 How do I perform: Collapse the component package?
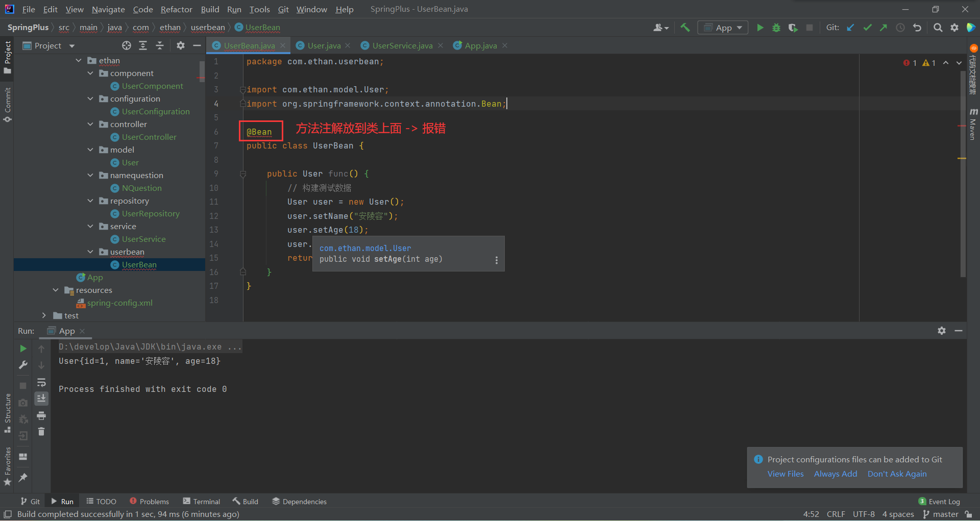point(90,73)
